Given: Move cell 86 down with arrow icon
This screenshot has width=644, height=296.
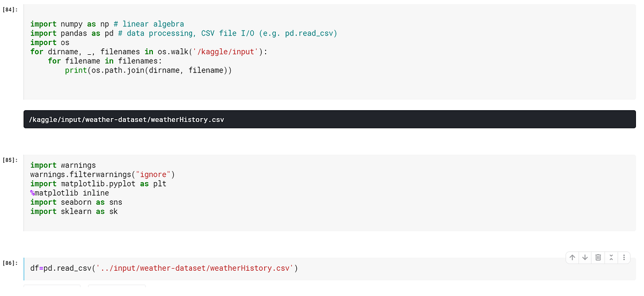Looking at the screenshot, I should 585,258.
